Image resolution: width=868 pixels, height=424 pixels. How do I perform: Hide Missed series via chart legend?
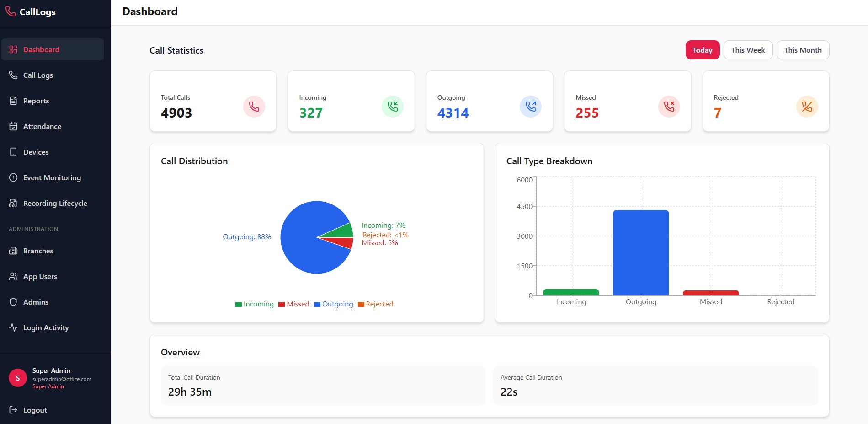[294, 304]
